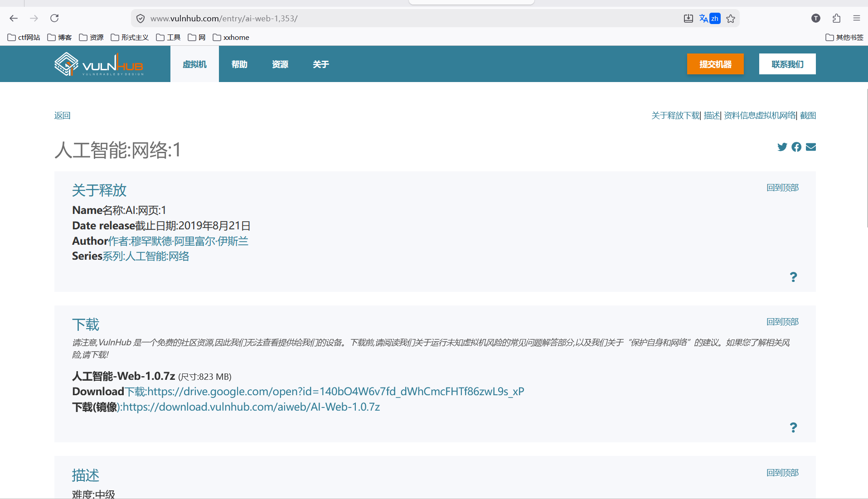This screenshot has height=499, width=868.
Task: Open the browser hamburger menu
Action: tap(856, 18)
